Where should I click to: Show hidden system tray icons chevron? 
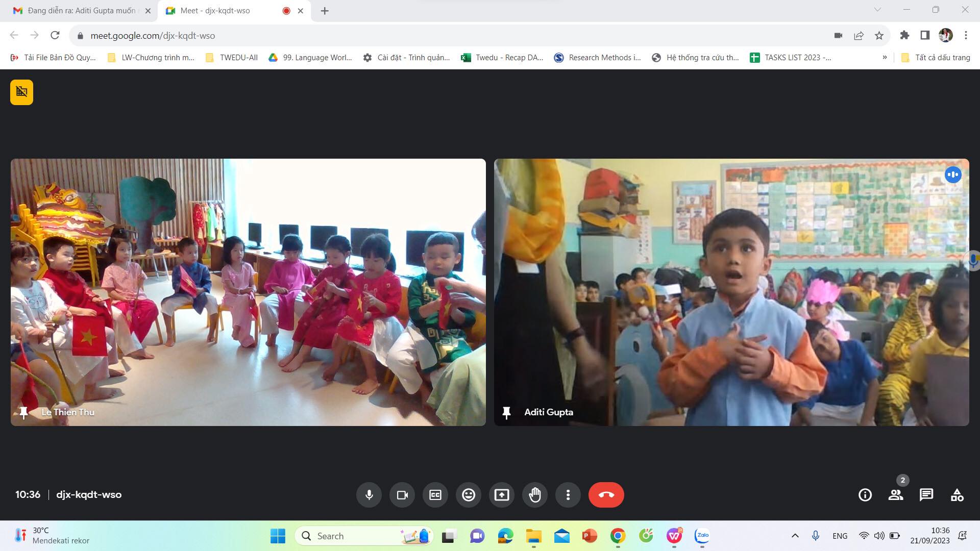coord(795,536)
